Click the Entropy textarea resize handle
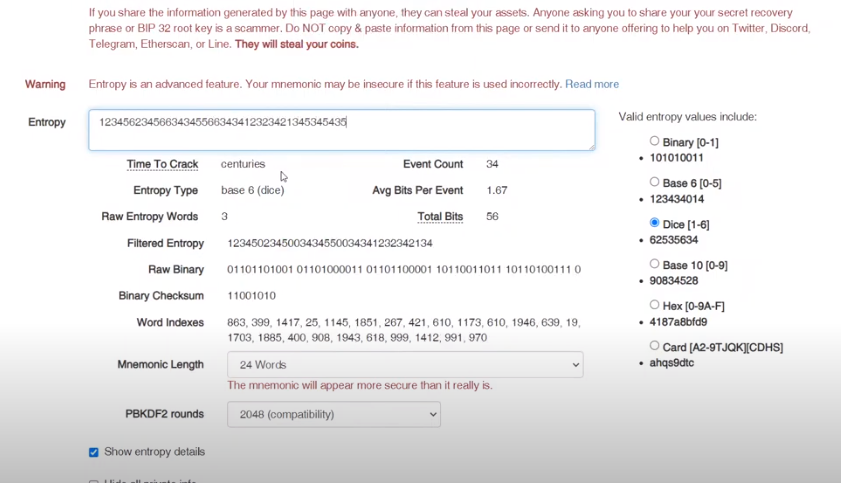The width and height of the screenshot is (841, 483). coord(590,146)
